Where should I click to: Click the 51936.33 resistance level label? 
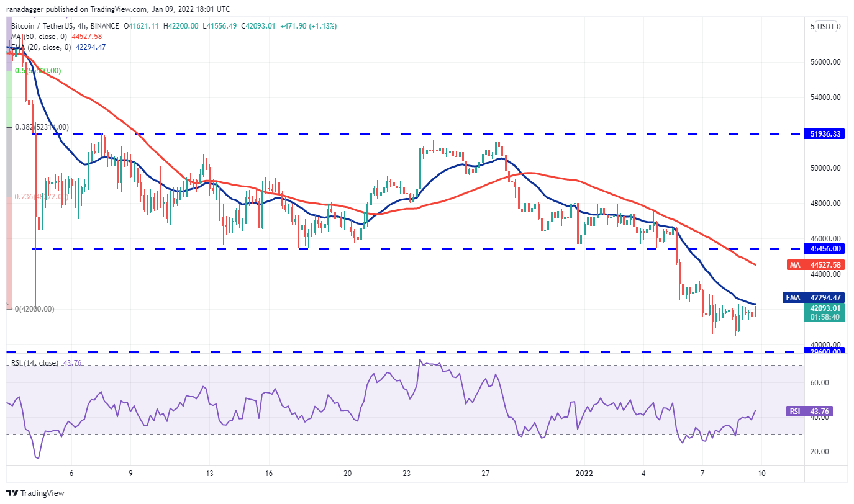pos(825,133)
